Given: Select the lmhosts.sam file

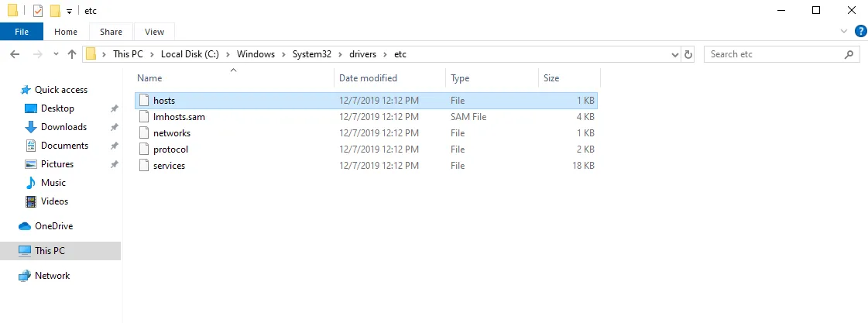Looking at the screenshot, I should point(366,117).
